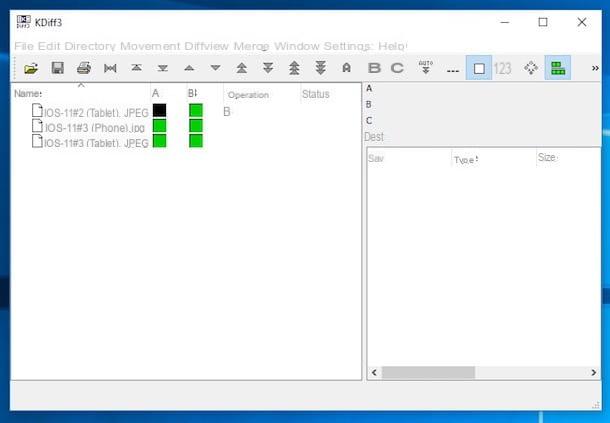610x423 pixels.
Task: Click the B operation for IOS-11#2 (Tablet)
Action: tap(227, 112)
